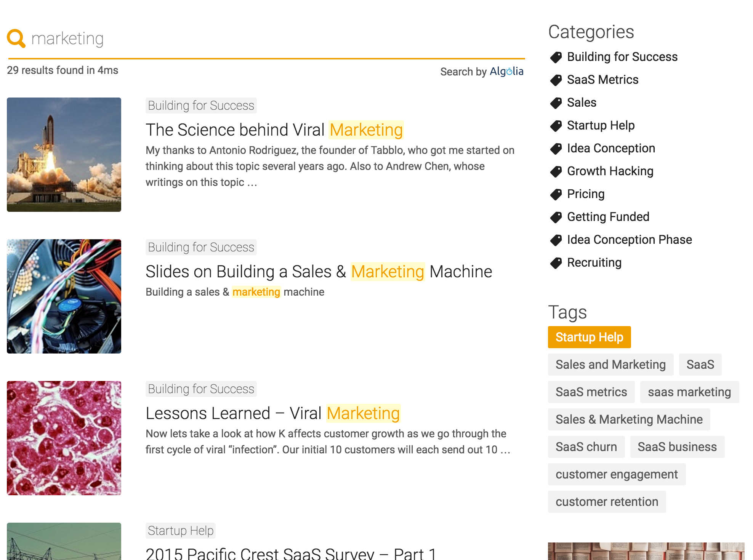The image size is (753, 560).
Task: Expand the Idea Conception category results
Action: point(610,148)
